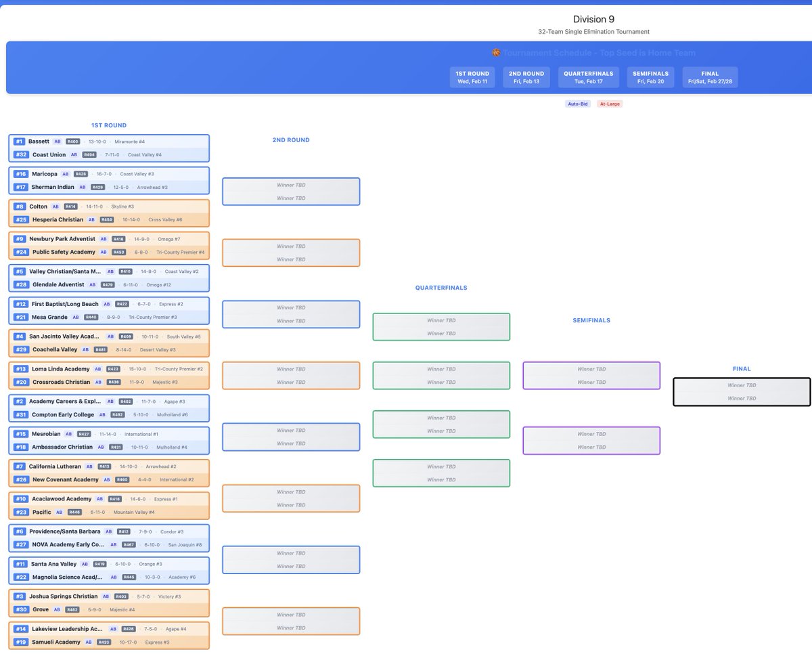Click the R400 rating badge for Bassett
The image size is (812, 654).
click(x=73, y=141)
